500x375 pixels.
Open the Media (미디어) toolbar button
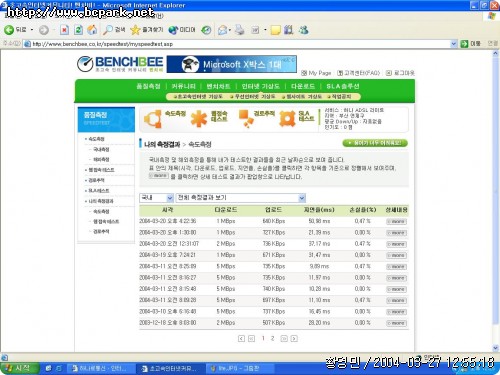(182, 30)
